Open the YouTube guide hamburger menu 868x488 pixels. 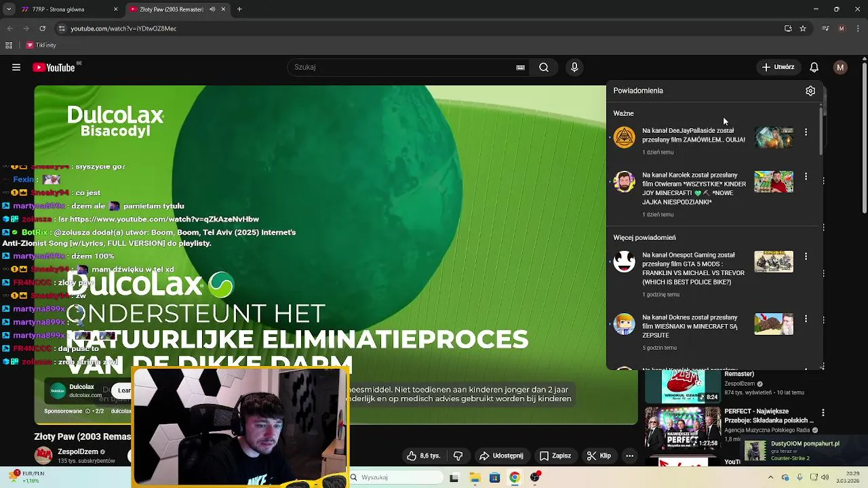pyautogui.click(x=16, y=67)
